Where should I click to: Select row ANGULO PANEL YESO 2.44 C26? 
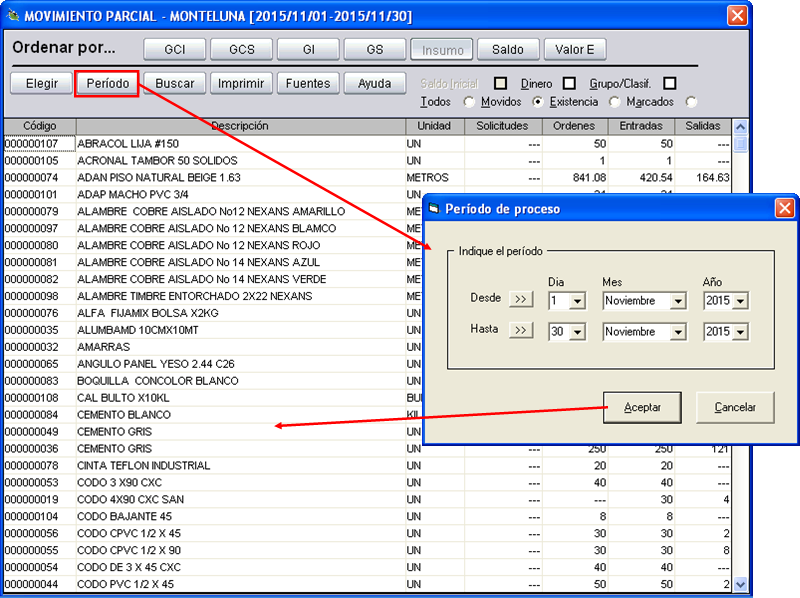point(214,364)
